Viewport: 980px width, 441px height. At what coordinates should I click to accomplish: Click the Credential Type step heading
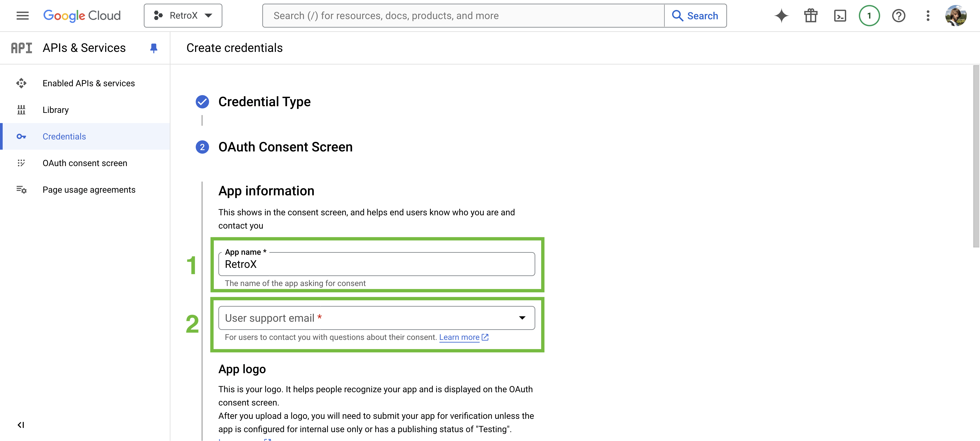(264, 102)
